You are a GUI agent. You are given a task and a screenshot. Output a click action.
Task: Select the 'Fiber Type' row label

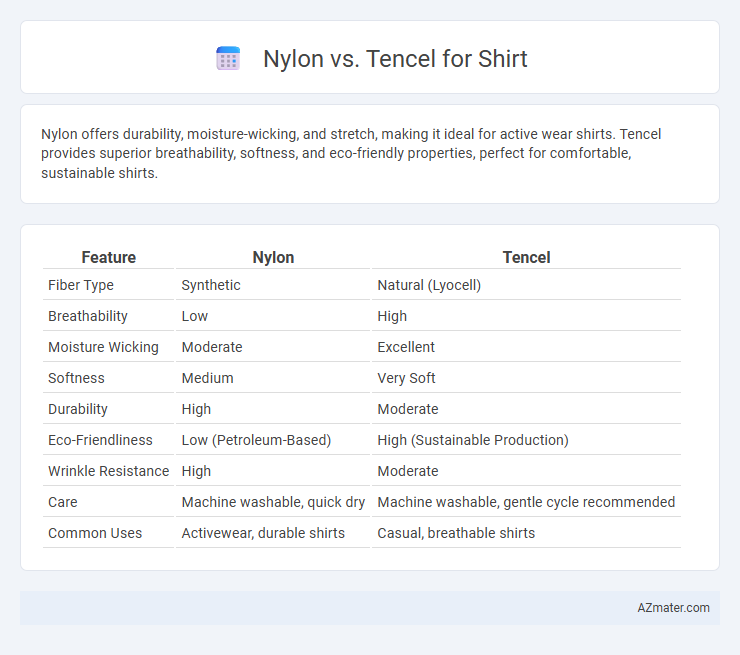click(81, 285)
